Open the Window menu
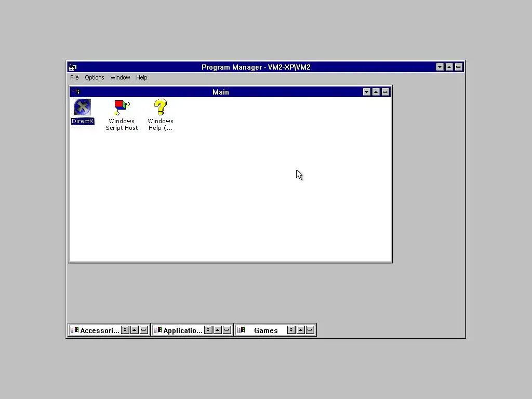This screenshot has width=532, height=399. point(120,78)
